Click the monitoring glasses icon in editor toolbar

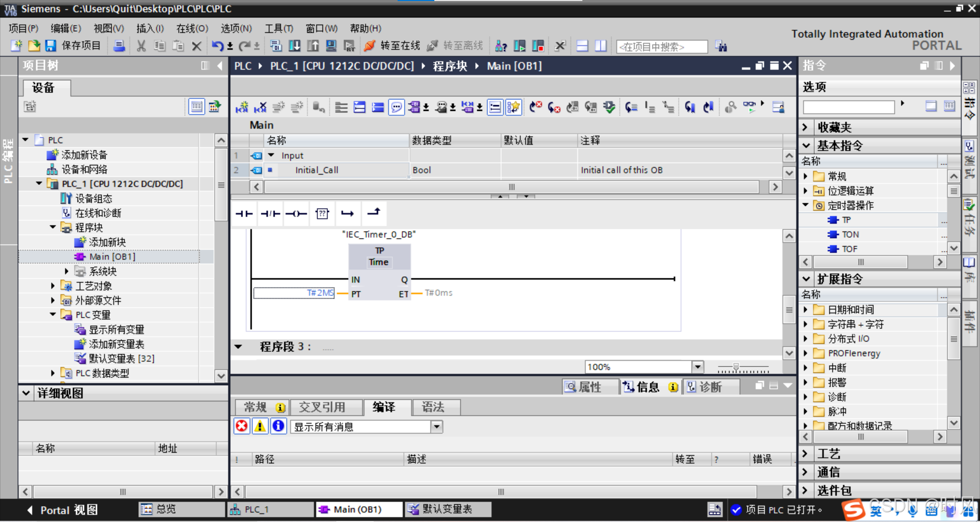point(749,107)
